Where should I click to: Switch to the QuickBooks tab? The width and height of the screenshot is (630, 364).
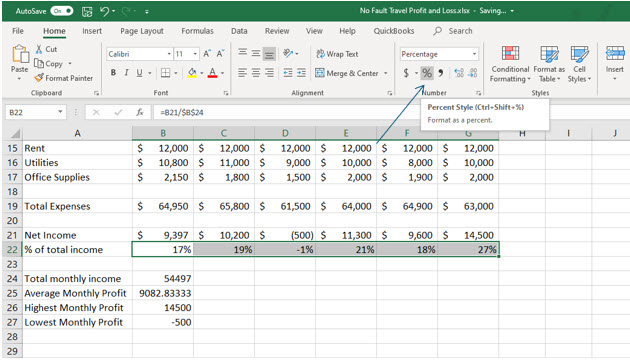(394, 31)
